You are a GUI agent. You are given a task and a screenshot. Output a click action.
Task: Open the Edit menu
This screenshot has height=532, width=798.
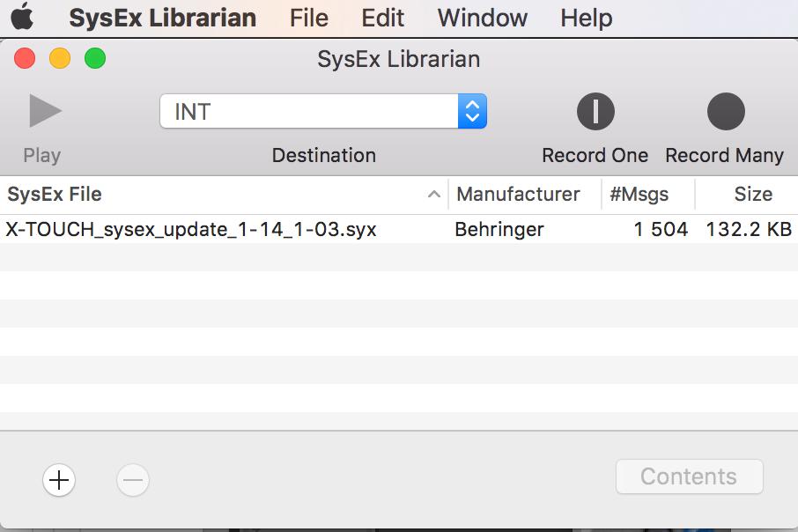pyautogui.click(x=383, y=18)
